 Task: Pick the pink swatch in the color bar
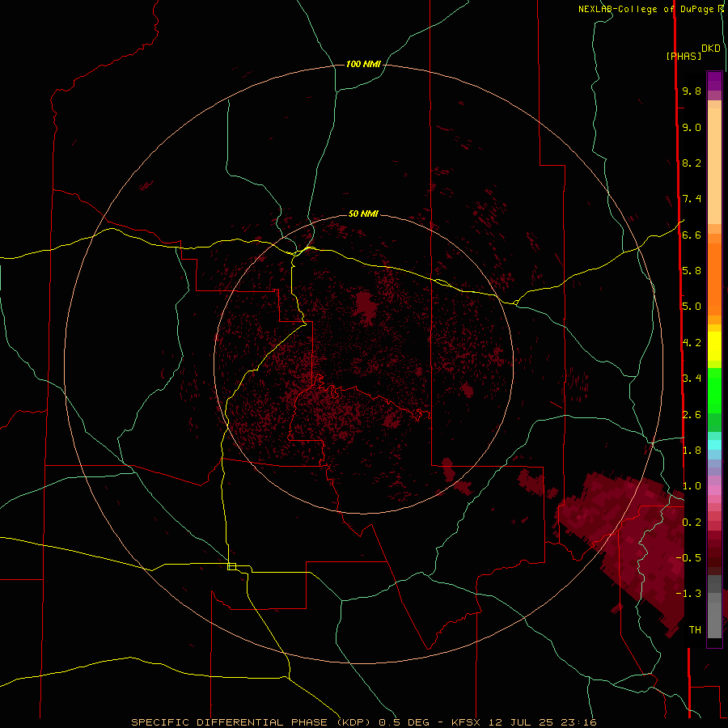coord(714,490)
